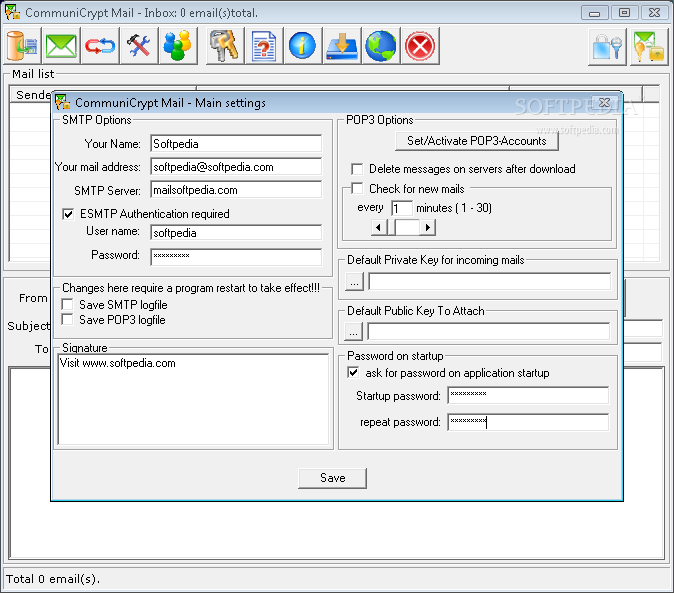Click the minutes slider thumb
This screenshot has width=674, height=593.
coord(391,227)
